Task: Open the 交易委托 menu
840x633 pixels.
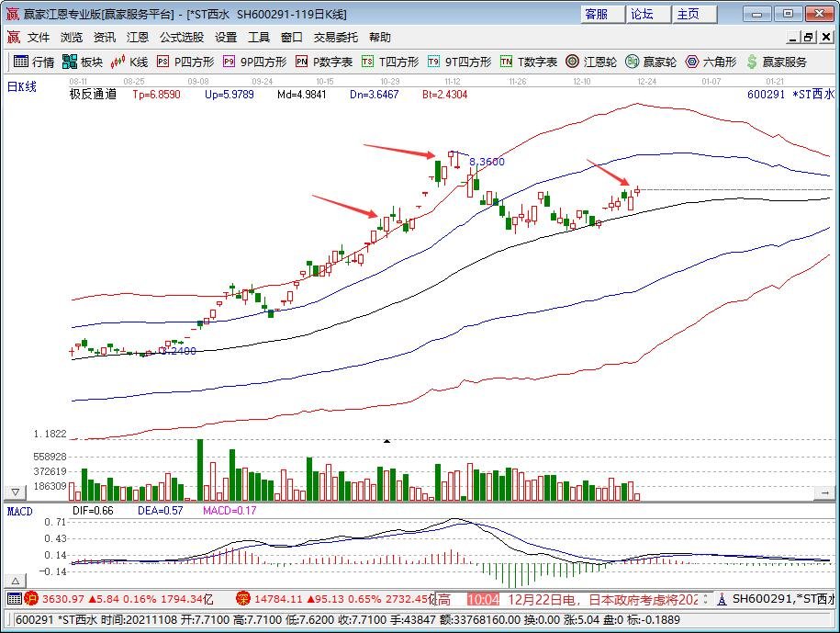Action: 335,37
